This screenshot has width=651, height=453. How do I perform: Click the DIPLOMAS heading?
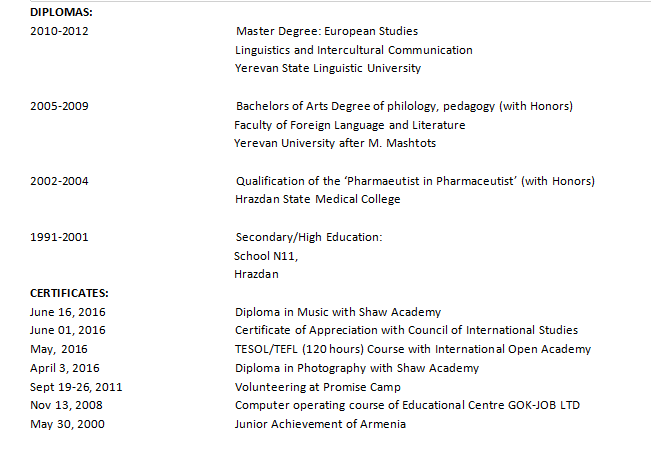click(64, 12)
